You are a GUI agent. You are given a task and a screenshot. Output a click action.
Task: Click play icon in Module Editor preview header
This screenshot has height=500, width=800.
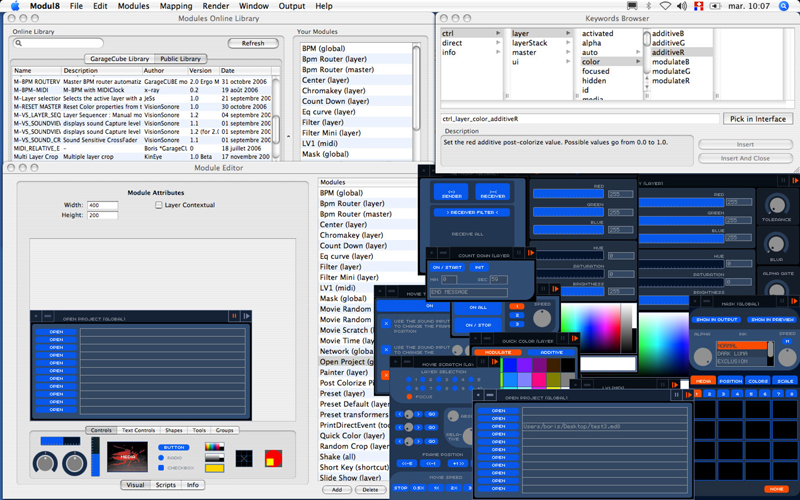pos(246,316)
